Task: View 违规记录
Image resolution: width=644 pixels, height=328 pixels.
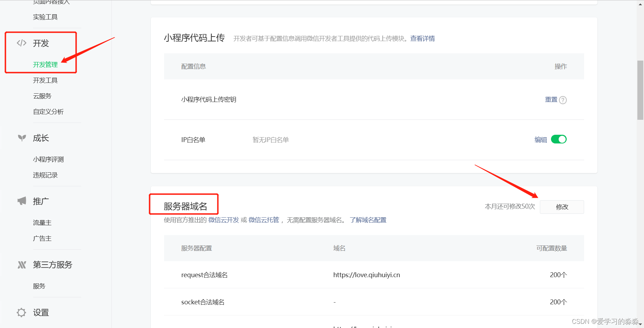Action: pos(45,175)
